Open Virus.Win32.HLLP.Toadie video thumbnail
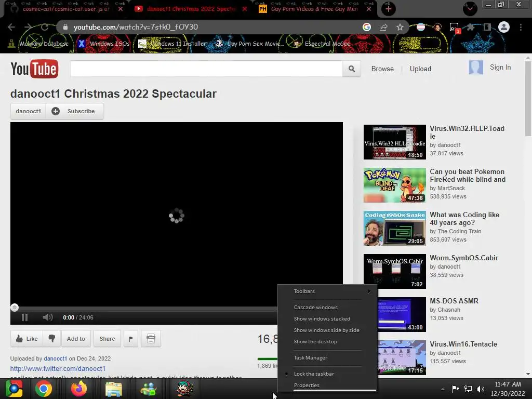Screen dimensions: 532x399 point(395,142)
